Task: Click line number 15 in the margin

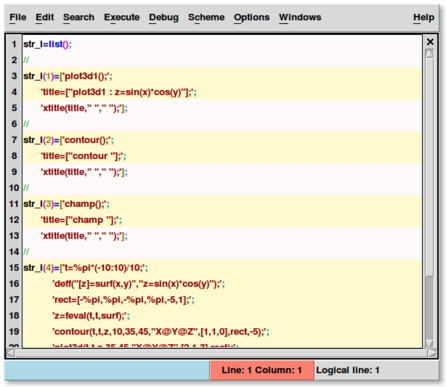Action: pyautogui.click(x=14, y=268)
